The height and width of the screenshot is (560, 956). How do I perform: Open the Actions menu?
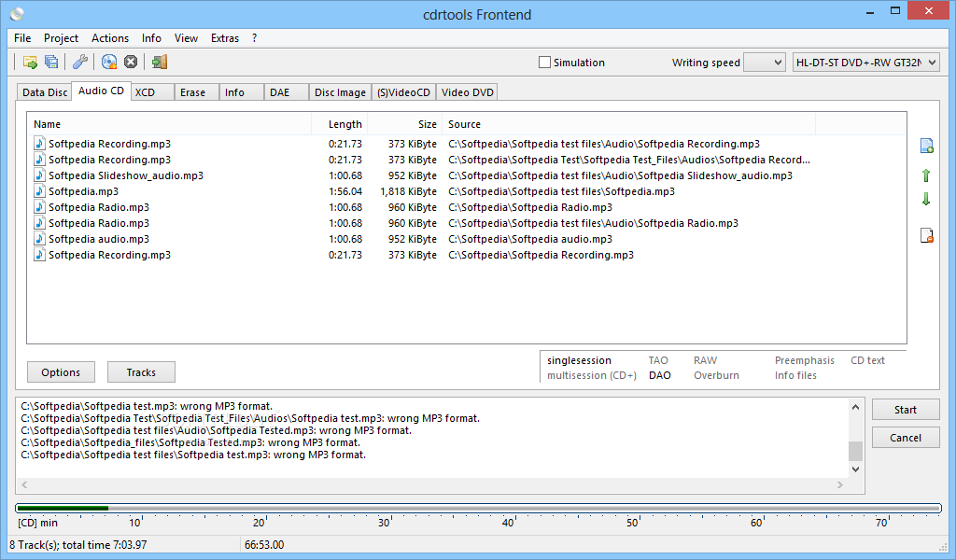click(110, 37)
